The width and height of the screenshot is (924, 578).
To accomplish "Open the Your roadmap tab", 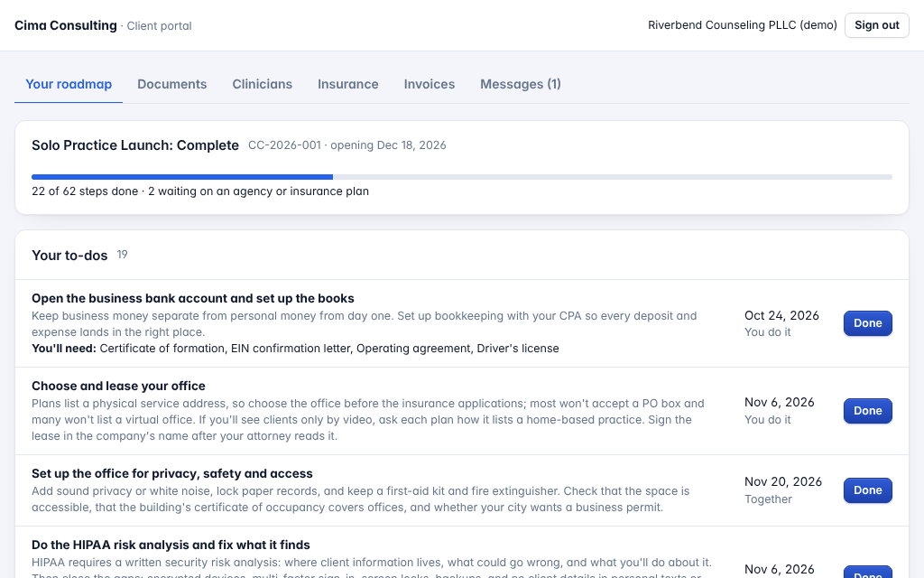I will [69, 84].
